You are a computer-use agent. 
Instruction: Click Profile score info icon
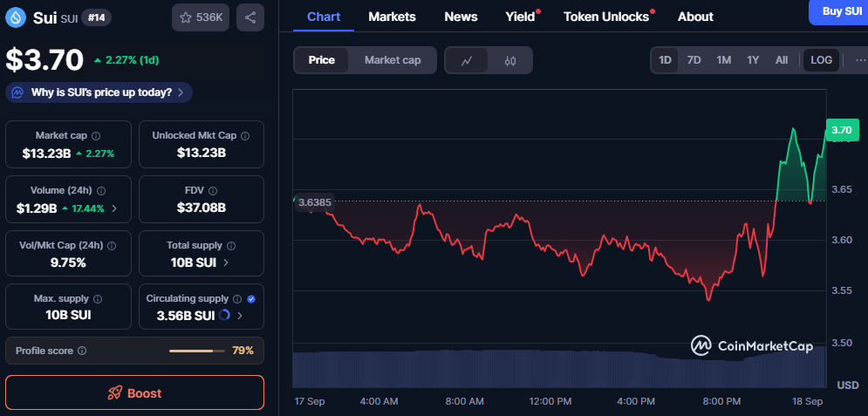tap(82, 351)
